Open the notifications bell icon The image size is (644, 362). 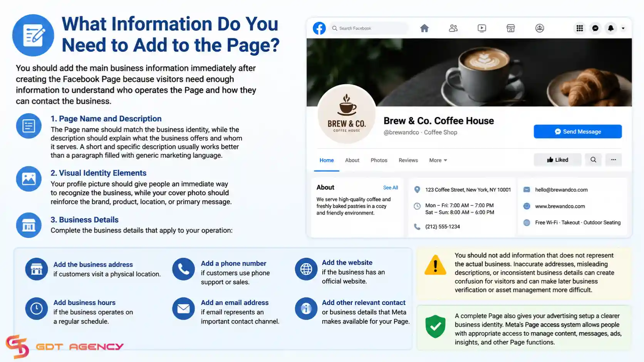[x=610, y=28]
